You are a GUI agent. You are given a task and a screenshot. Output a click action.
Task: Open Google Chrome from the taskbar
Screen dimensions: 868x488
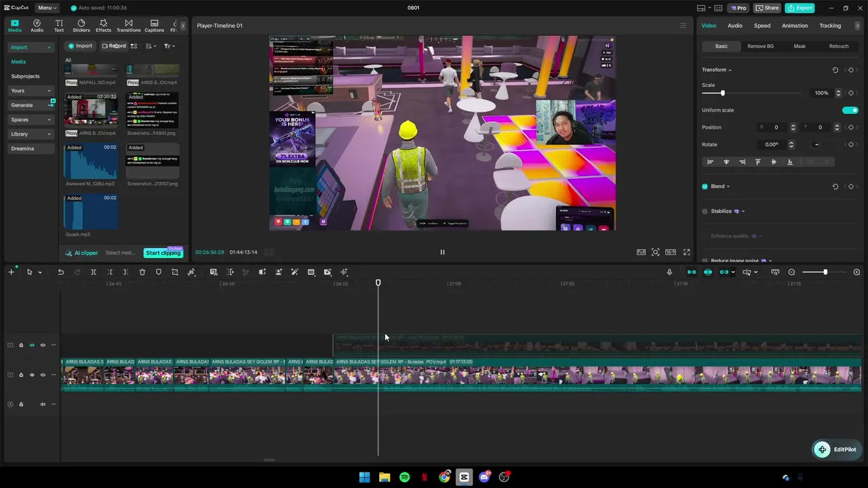point(444,477)
